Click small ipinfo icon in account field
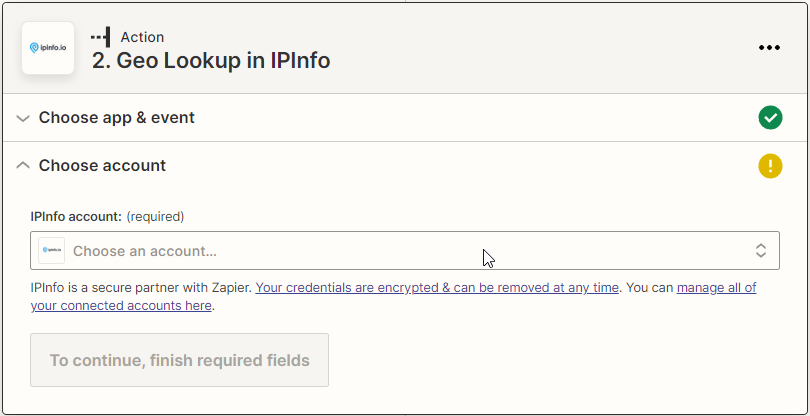 [x=52, y=250]
